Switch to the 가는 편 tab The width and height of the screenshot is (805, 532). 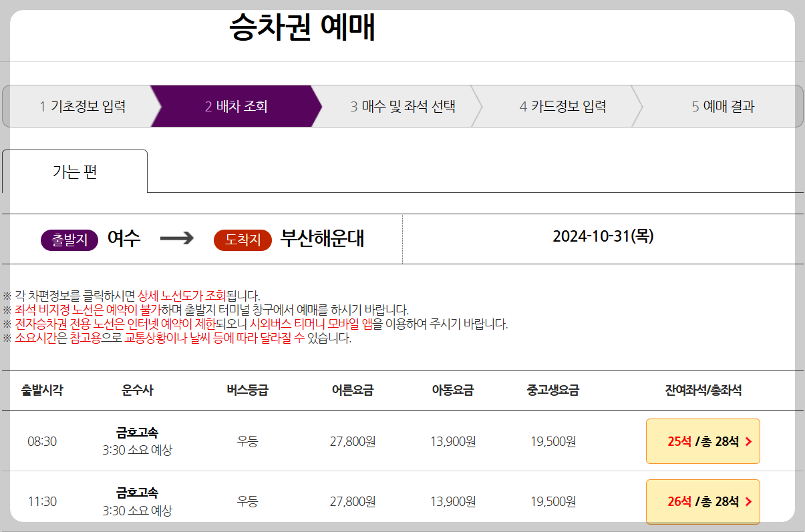(x=73, y=171)
